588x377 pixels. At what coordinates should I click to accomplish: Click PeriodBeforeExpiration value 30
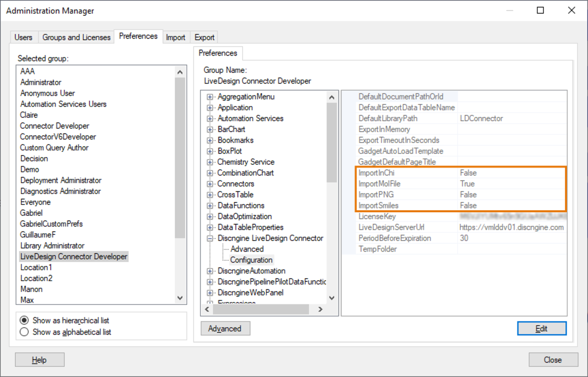point(464,238)
